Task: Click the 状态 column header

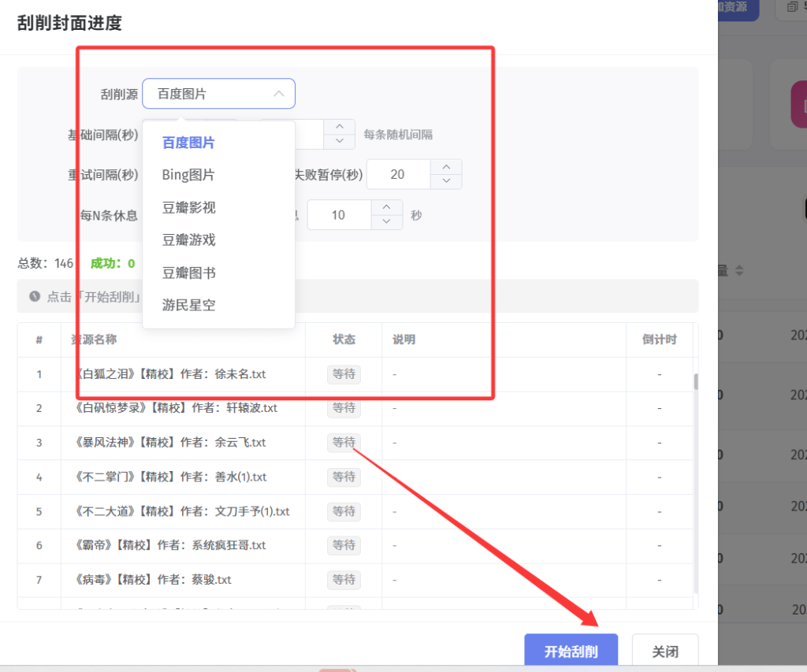Action: tap(344, 340)
